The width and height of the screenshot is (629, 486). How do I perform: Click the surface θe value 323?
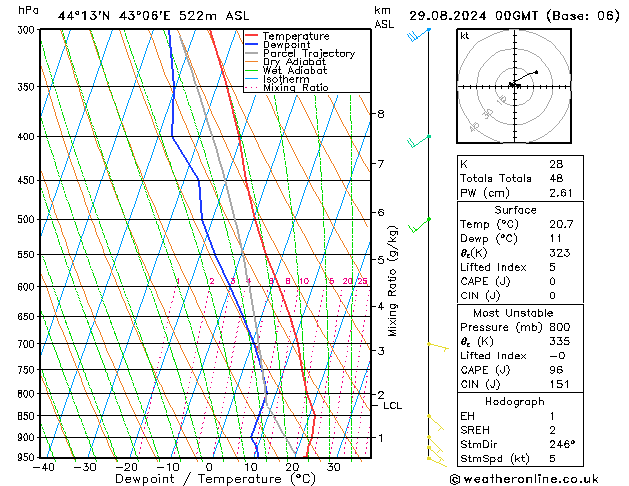pos(560,253)
